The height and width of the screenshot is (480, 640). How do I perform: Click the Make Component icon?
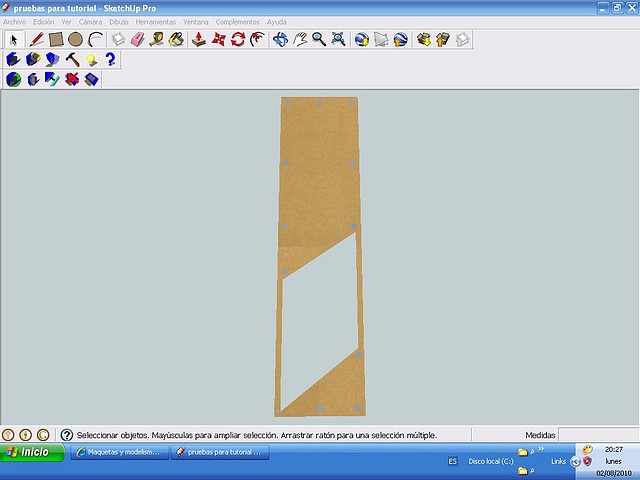tap(118, 40)
